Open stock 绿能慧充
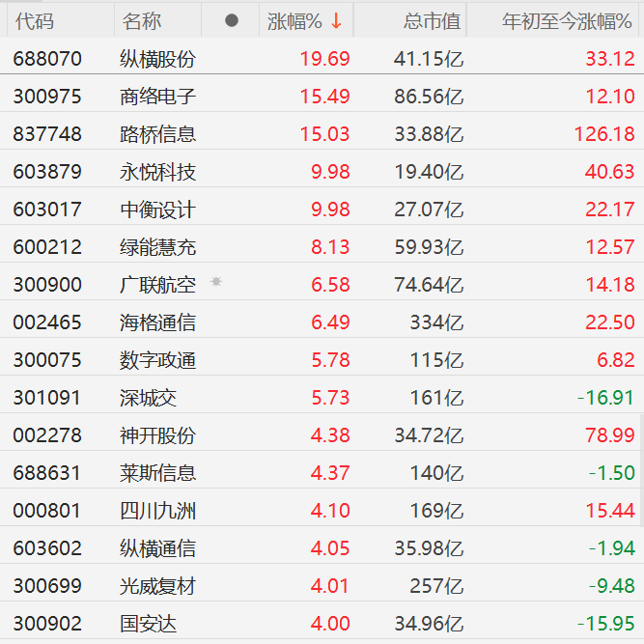 [157, 247]
